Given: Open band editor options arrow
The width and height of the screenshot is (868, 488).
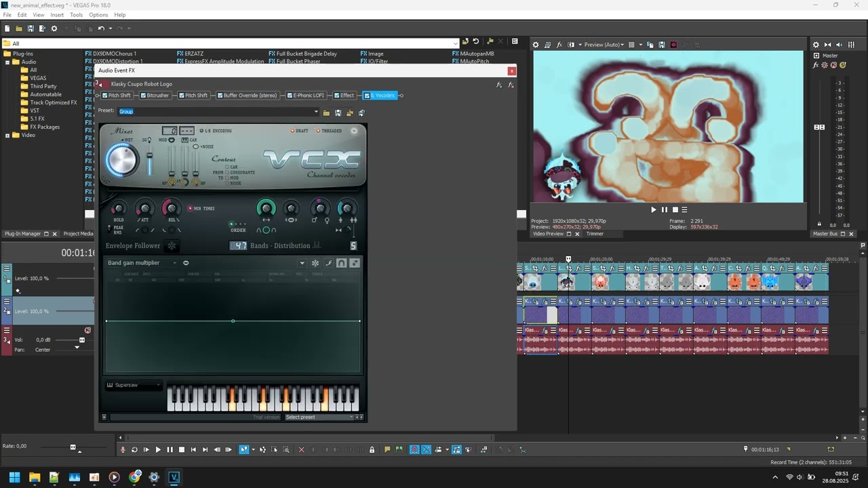Looking at the screenshot, I should (302, 263).
